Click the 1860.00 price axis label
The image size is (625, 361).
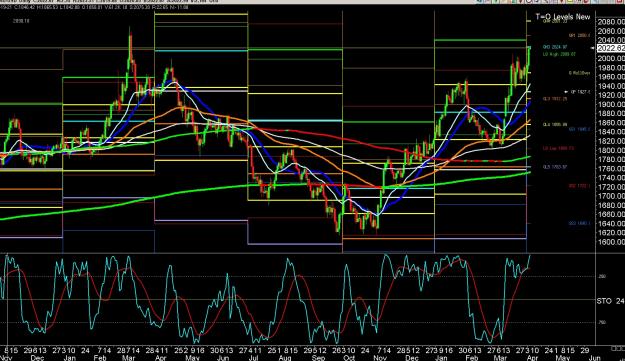pos(611,122)
